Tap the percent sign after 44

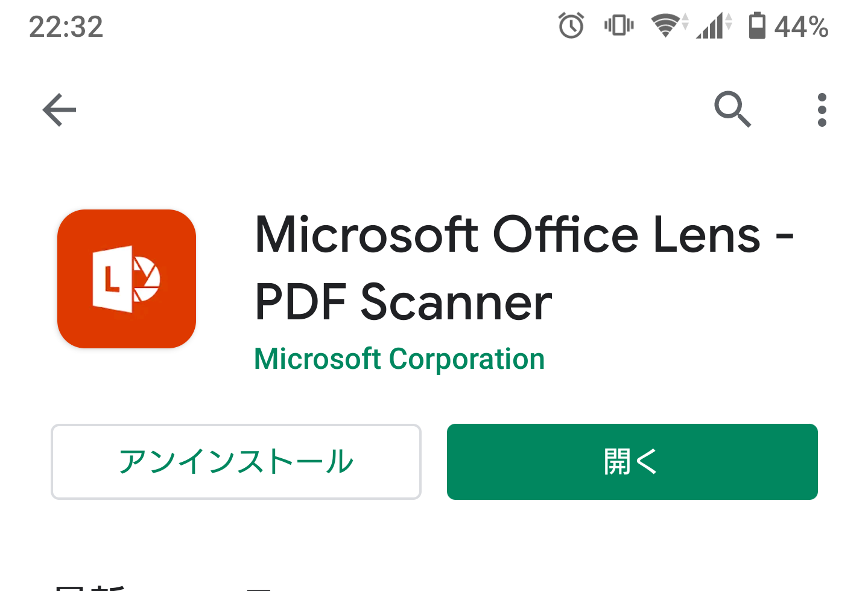818,27
